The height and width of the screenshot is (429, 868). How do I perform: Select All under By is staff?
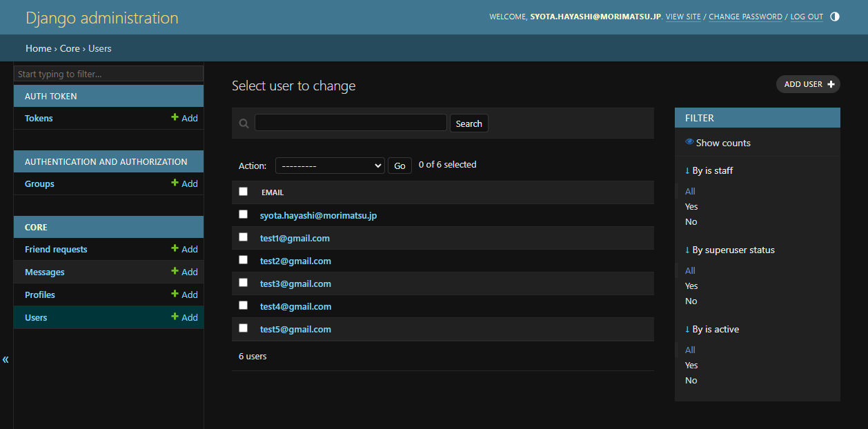(x=690, y=191)
